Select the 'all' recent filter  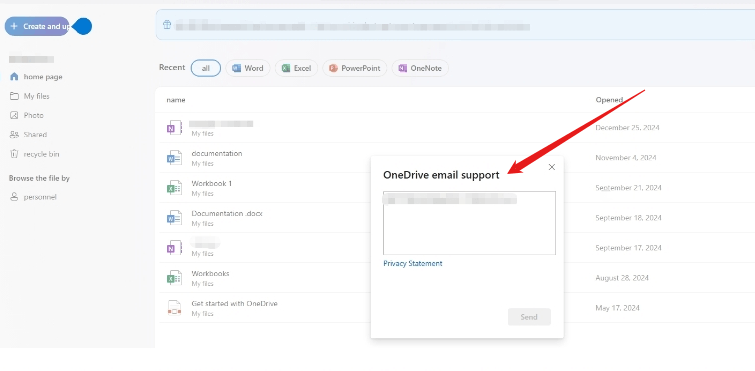206,68
